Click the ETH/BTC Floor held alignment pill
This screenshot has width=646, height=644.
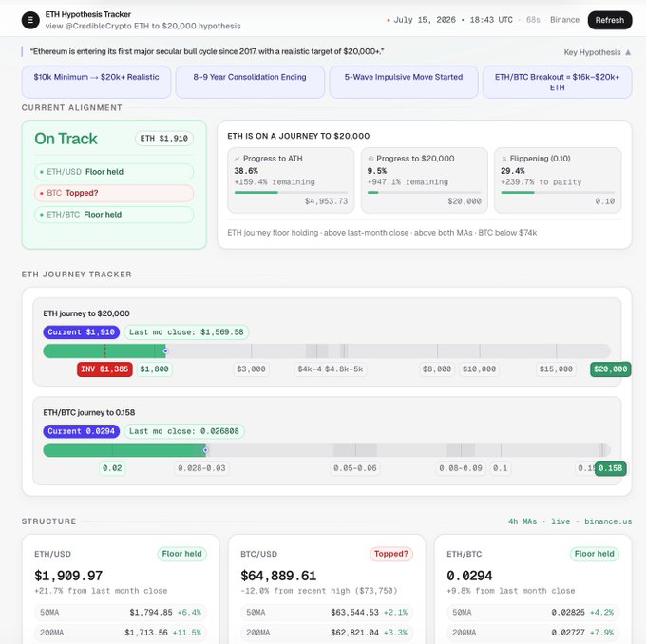click(114, 215)
